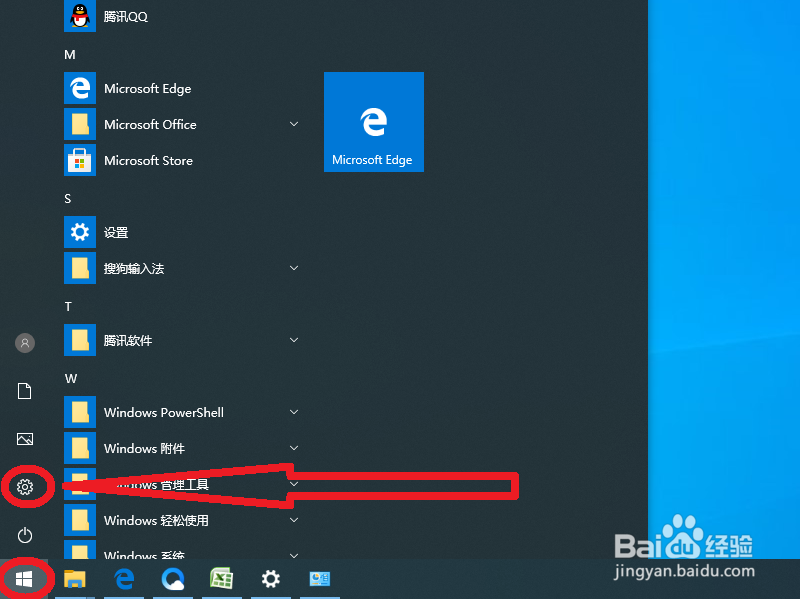Image resolution: width=800 pixels, height=599 pixels.
Task: Select the 腾讯软件 label
Action: pyautogui.click(x=128, y=340)
